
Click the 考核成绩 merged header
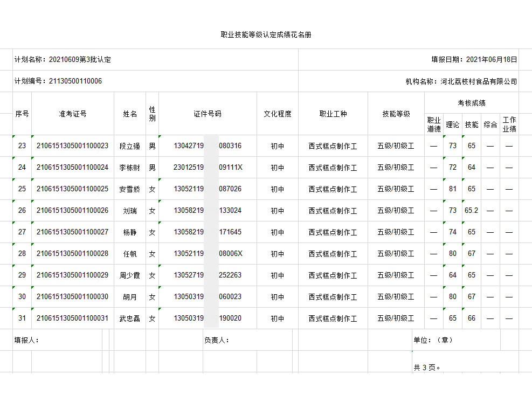[471, 103]
